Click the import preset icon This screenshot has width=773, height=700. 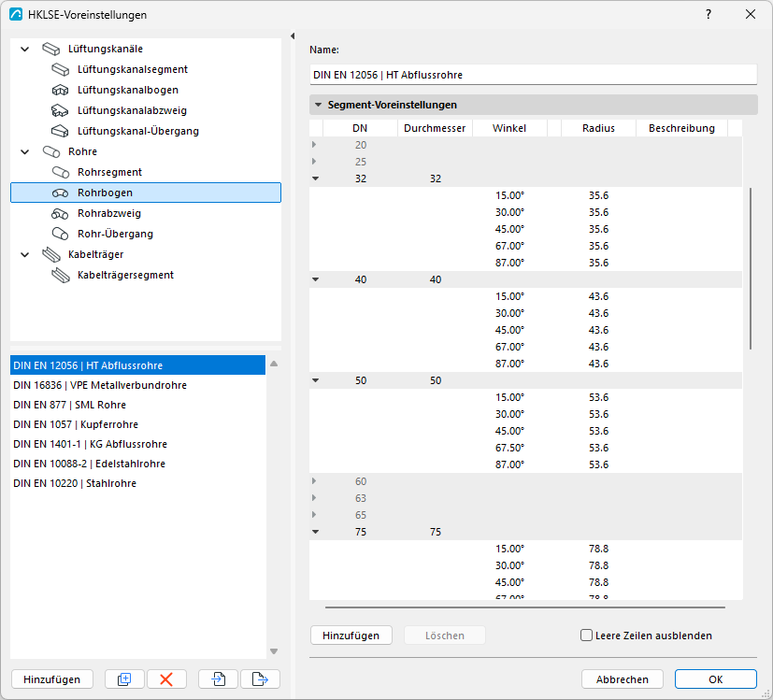pyautogui.click(x=219, y=679)
